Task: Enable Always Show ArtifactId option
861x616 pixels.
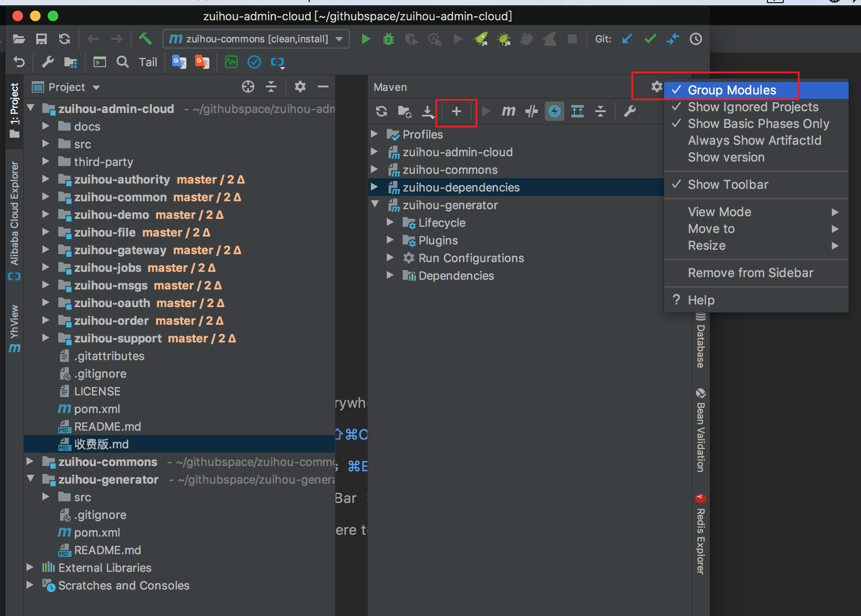Action: (x=756, y=140)
